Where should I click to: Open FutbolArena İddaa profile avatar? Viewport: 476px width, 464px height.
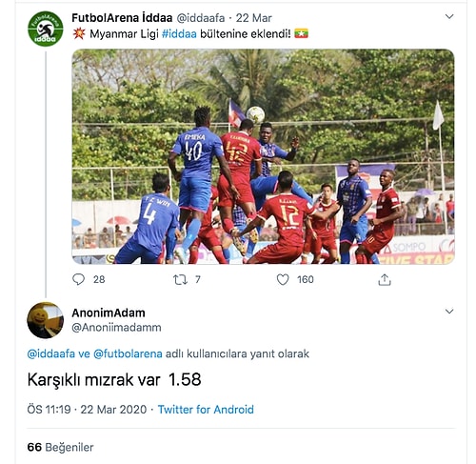click(46, 29)
